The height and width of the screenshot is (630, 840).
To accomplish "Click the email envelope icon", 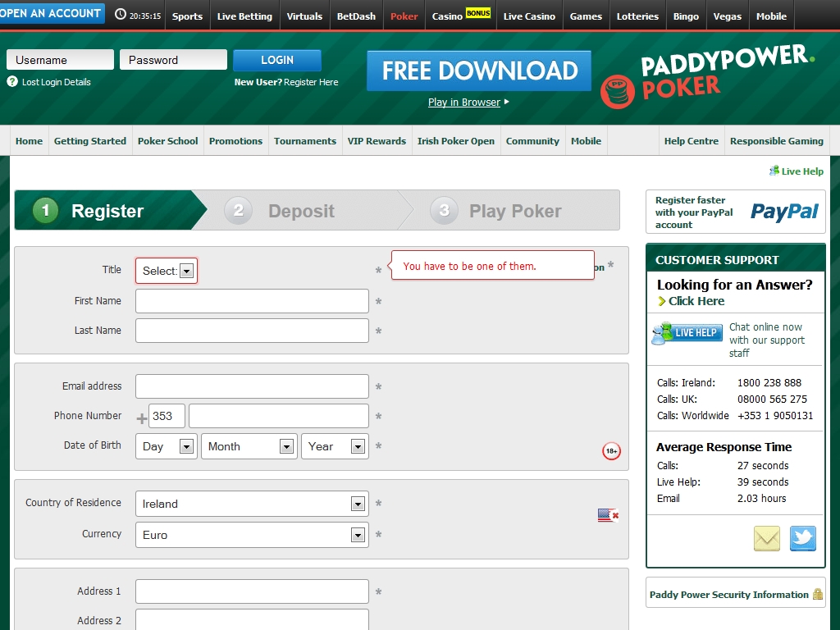I will 766,539.
